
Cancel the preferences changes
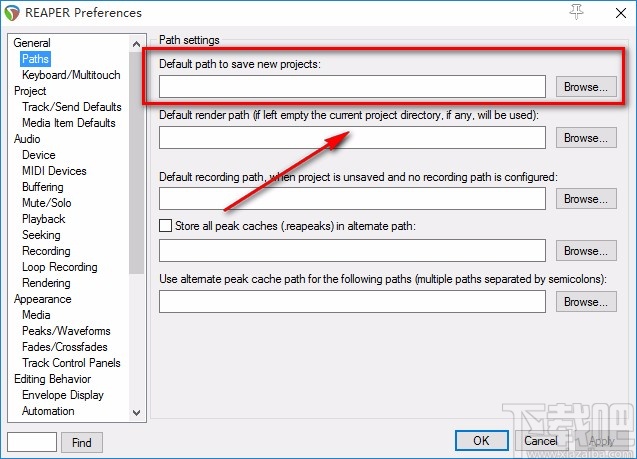[x=541, y=441]
